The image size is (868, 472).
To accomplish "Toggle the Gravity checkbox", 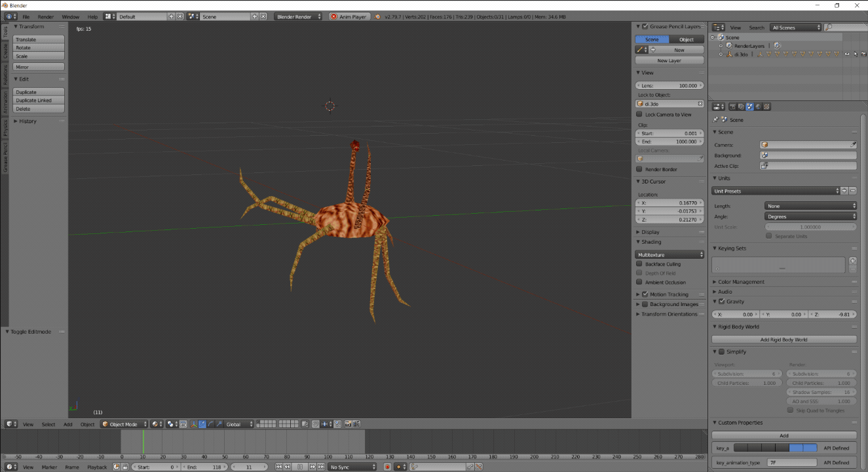I will [x=721, y=302].
